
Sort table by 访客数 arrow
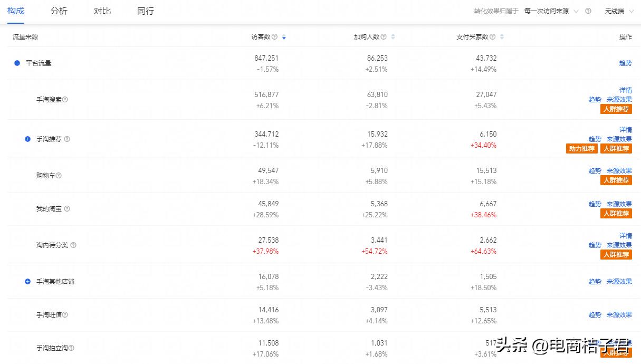(x=284, y=37)
